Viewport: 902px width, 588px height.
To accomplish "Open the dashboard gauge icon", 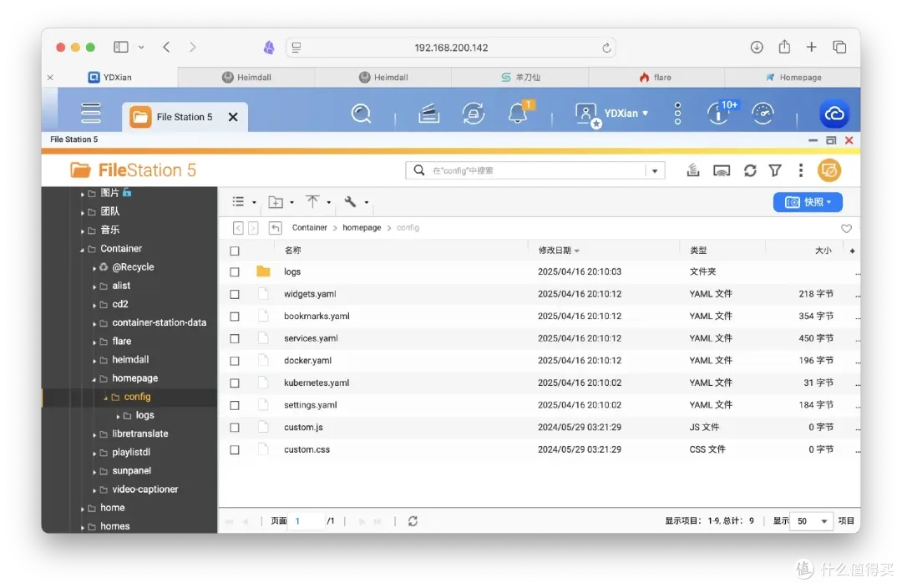I will pos(763,114).
